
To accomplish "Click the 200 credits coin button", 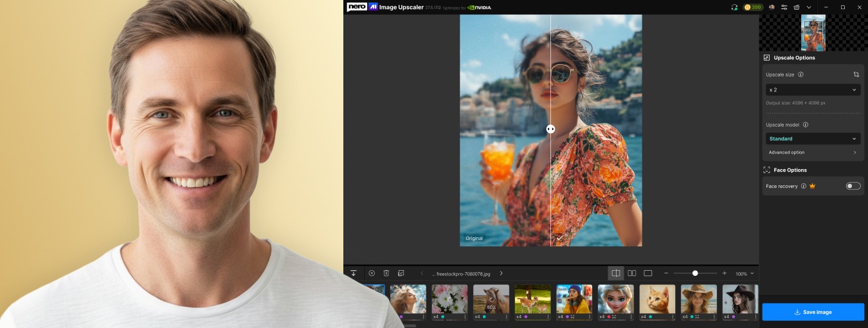I will tap(753, 7).
